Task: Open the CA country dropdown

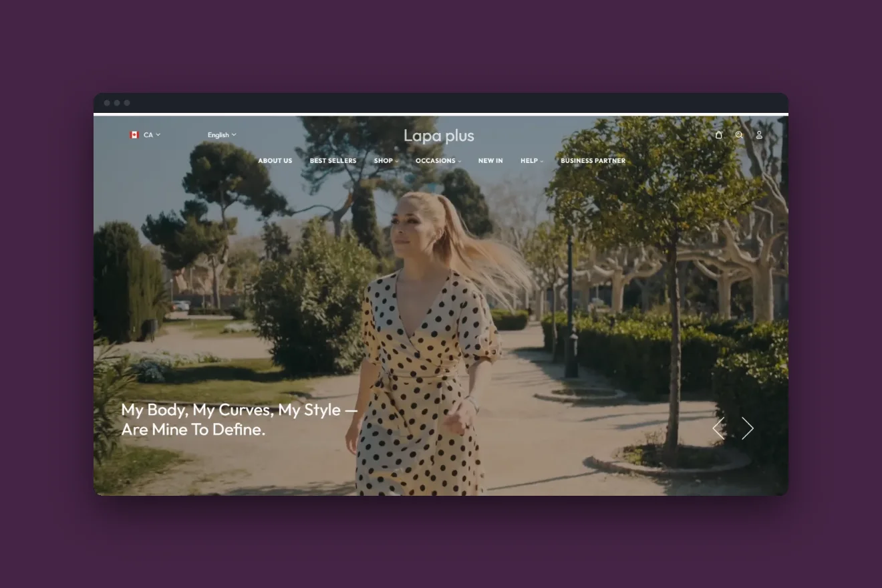Action: click(x=152, y=135)
